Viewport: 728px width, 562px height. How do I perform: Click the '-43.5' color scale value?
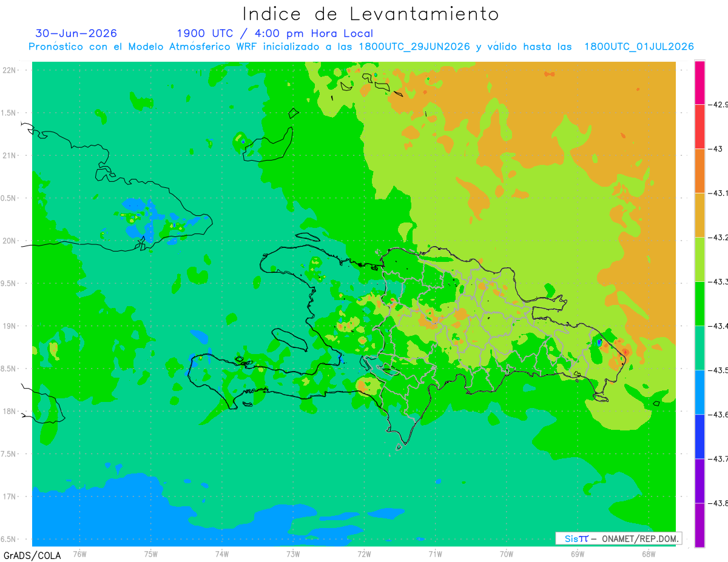click(718, 370)
